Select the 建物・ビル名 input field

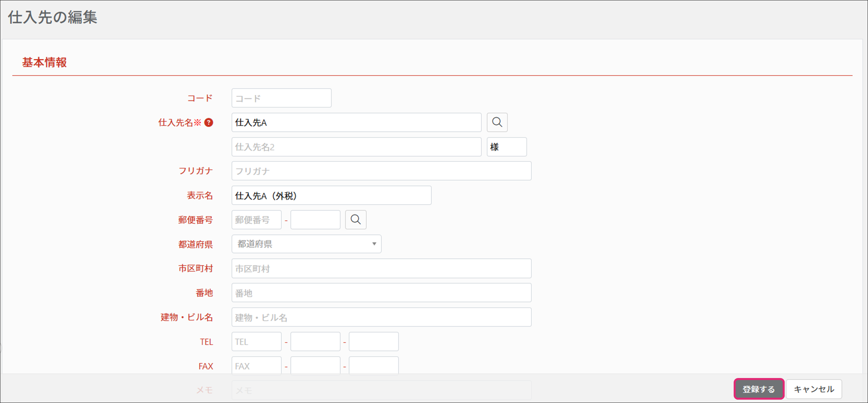click(381, 317)
